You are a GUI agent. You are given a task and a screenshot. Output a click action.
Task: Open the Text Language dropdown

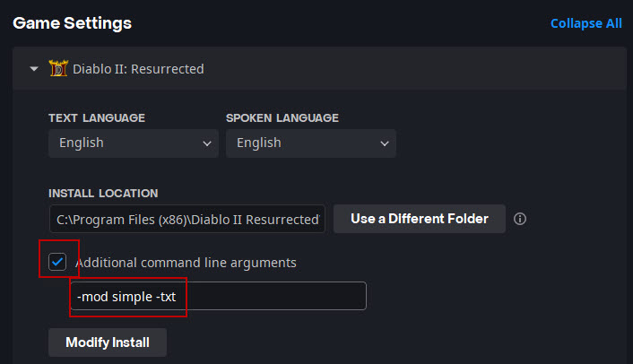click(134, 143)
